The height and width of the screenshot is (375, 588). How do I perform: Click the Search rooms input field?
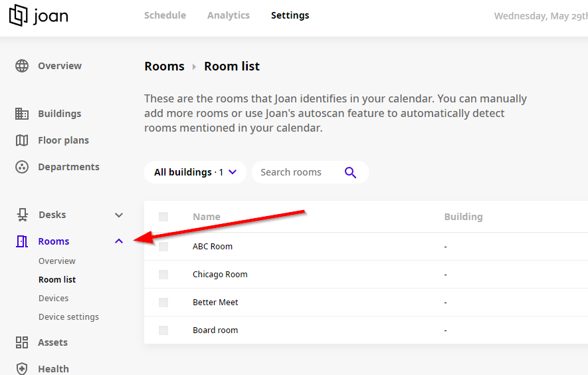point(296,172)
